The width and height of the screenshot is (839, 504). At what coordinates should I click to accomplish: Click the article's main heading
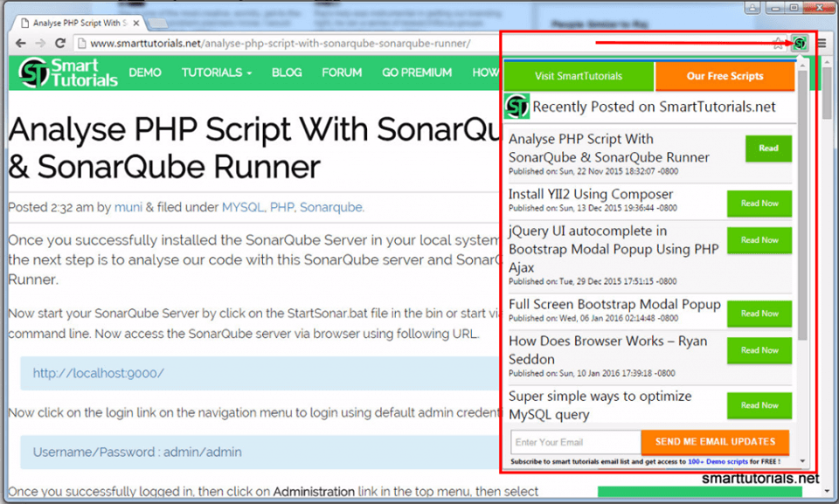coord(254,148)
